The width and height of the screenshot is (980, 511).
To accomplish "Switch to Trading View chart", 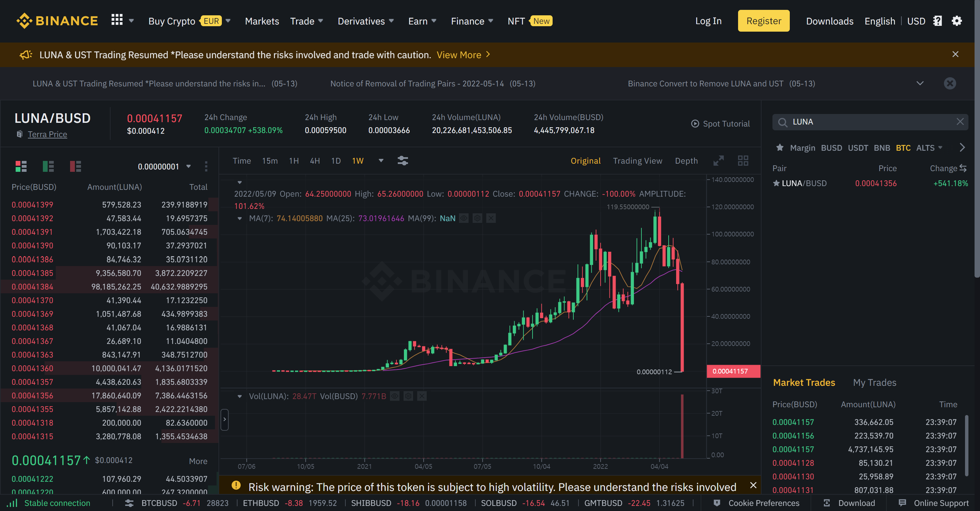I will click(x=638, y=161).
